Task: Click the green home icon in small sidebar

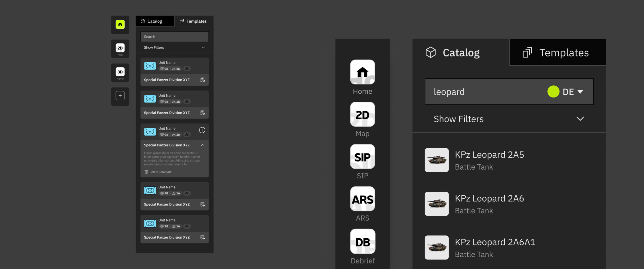Action: point(120,25)
